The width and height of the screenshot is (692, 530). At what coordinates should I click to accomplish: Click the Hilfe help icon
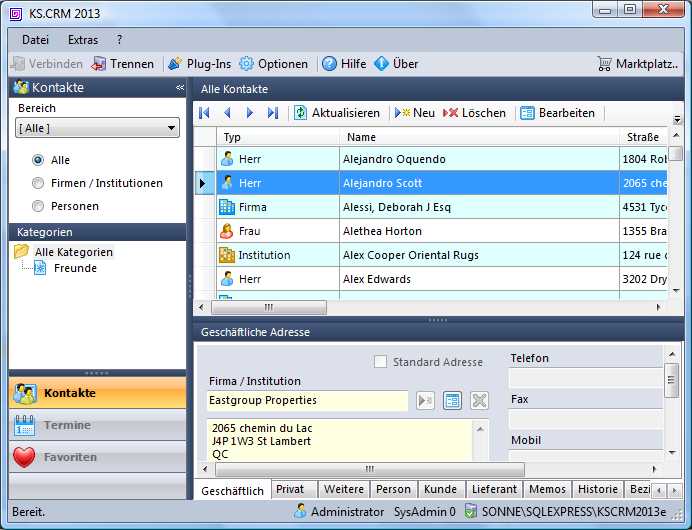[x=329, y=64]
